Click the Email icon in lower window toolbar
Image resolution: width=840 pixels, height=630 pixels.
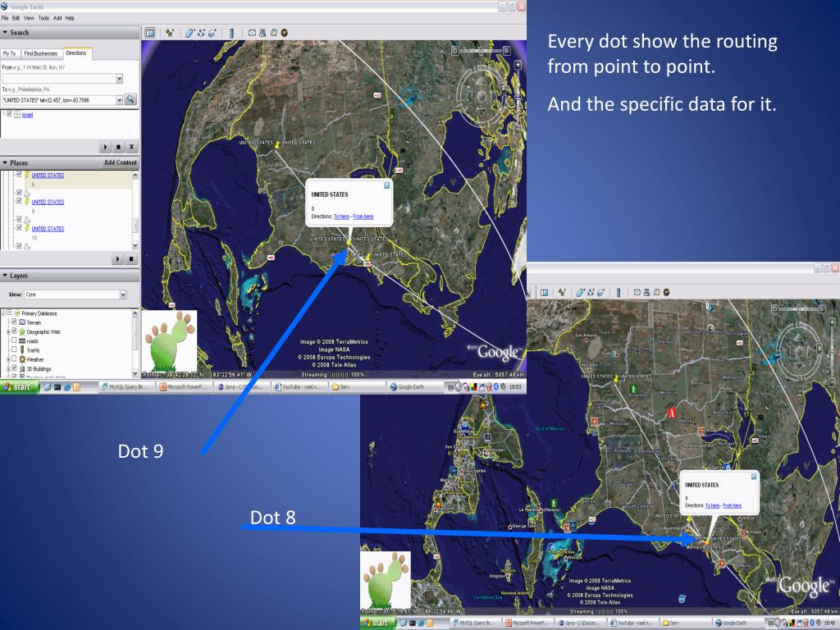pos(637,293)
